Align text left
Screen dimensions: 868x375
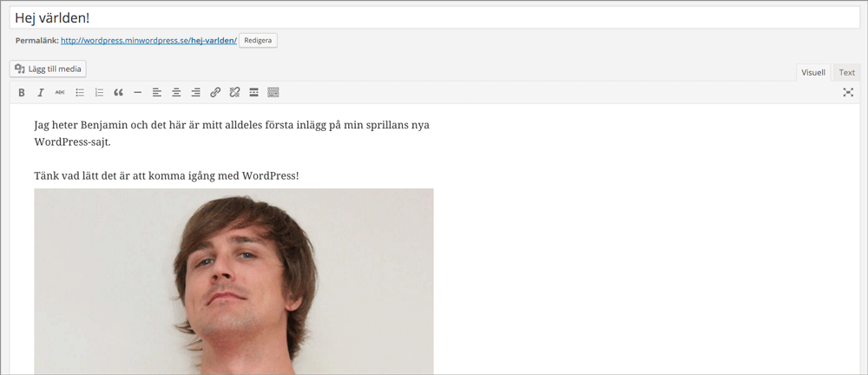(x=156, y=93)
